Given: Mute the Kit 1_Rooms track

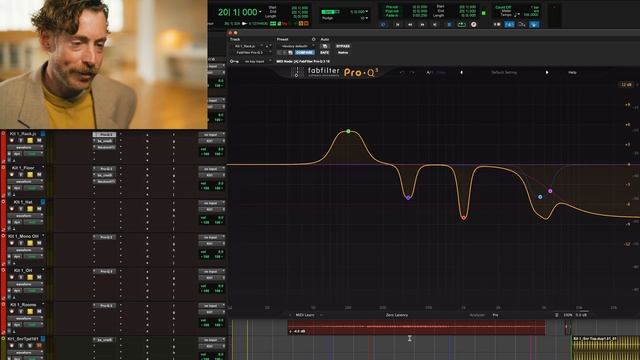Looking at the screenshot, I should click(39, 311).
